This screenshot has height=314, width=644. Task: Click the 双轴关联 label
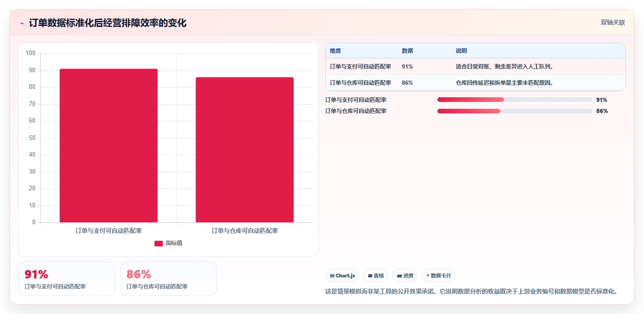coord(613,22)
